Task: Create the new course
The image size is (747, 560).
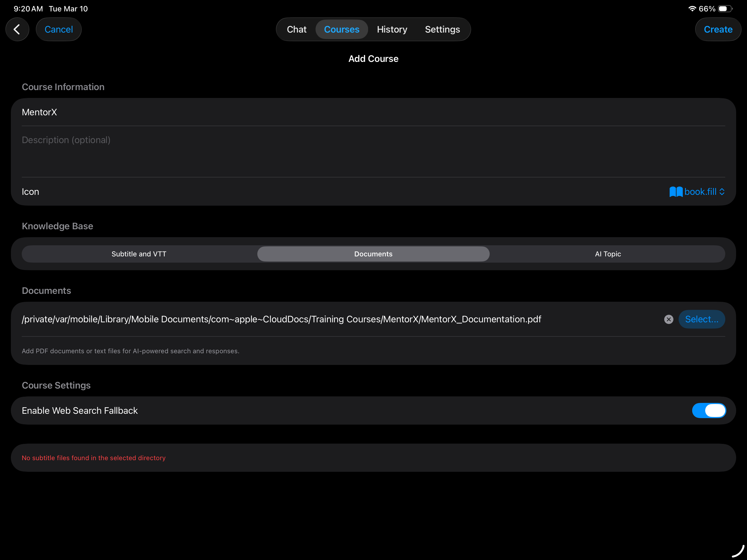Action: (x=718, y=29)
